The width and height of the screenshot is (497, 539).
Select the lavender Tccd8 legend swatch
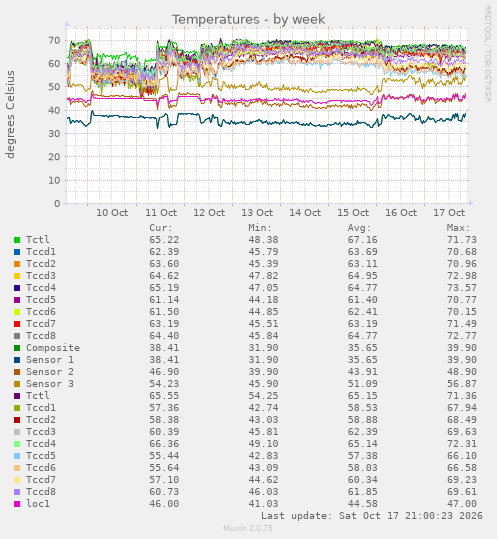point(17,492)
